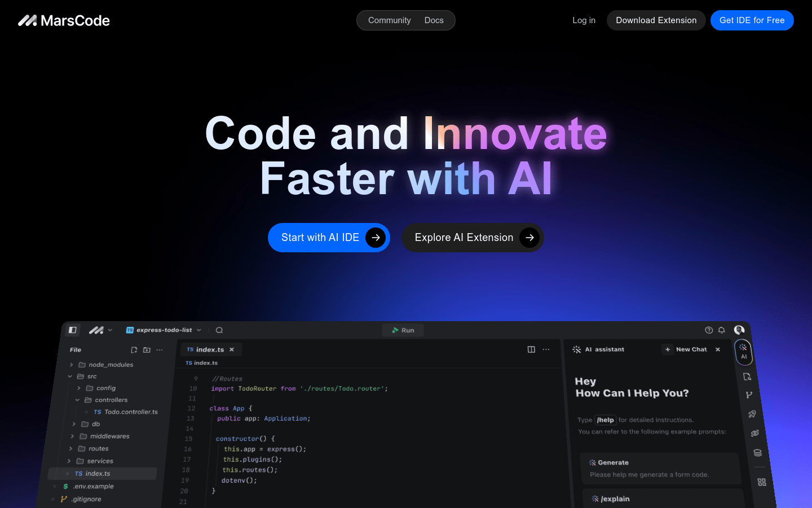The height and width of the screenshot is (508, 812).
Task: Click the source control branch icon
Action: tap(749, 395)
